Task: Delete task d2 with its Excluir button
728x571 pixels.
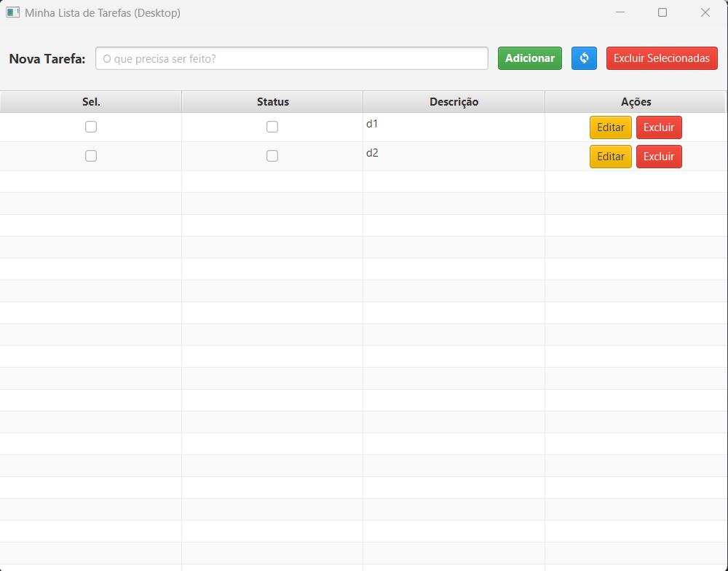Action: coord(658,157)
